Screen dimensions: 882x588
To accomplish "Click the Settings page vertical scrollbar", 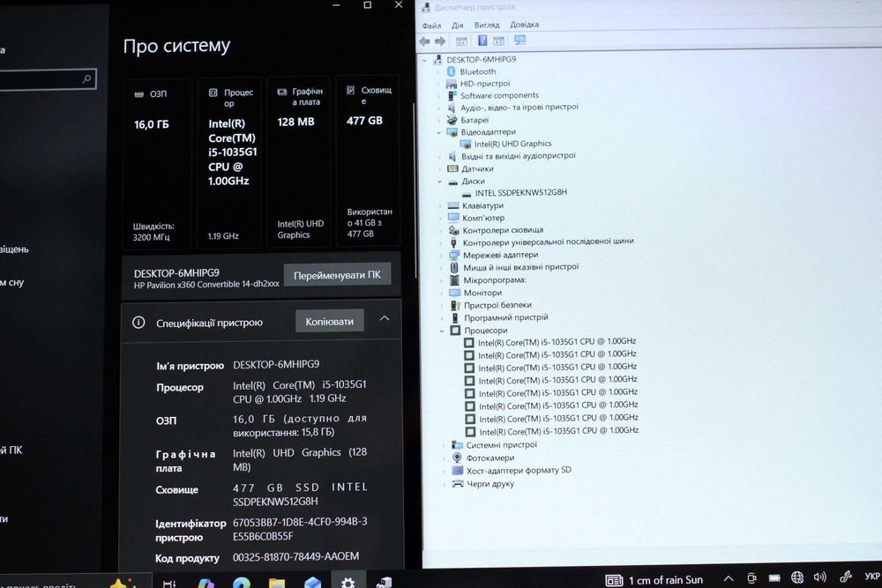I will tap(415, 191).
